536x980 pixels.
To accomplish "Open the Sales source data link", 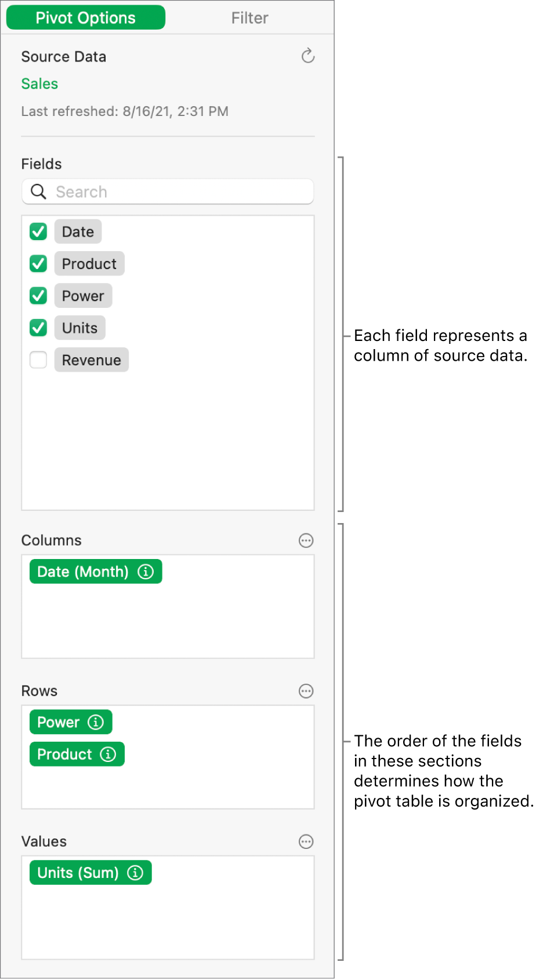I will click(39, 84).
